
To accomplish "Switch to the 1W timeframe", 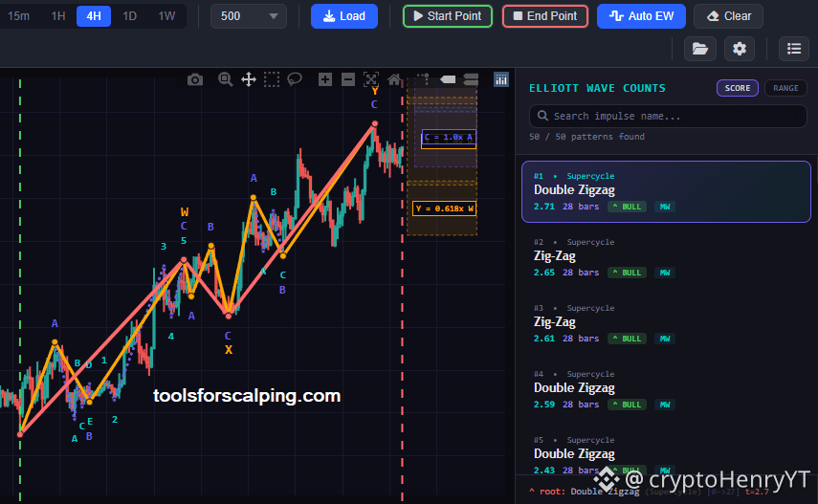I will 166,16.
